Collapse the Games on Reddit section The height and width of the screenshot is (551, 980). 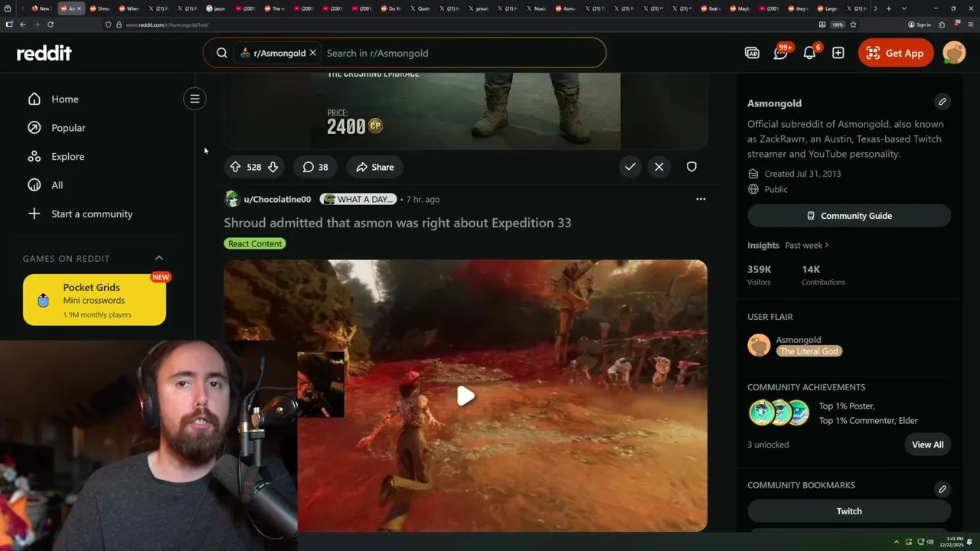click(159, 258)
